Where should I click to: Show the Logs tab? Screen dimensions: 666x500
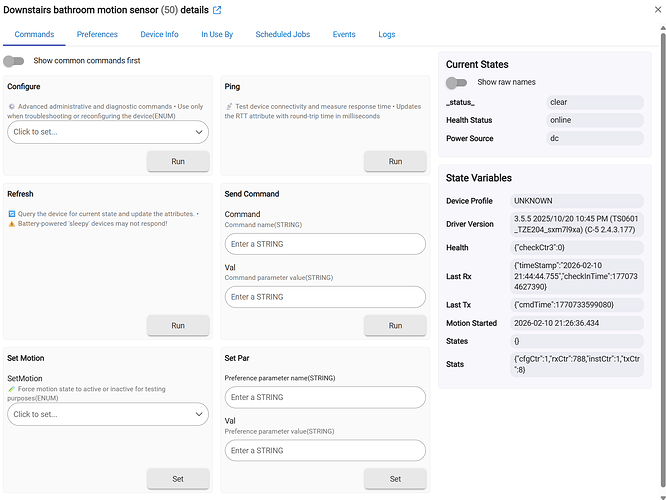point(387,34)
